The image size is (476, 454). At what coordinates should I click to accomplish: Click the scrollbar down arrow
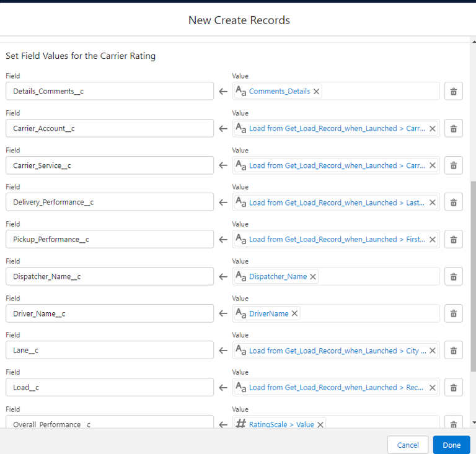[474, 422]
